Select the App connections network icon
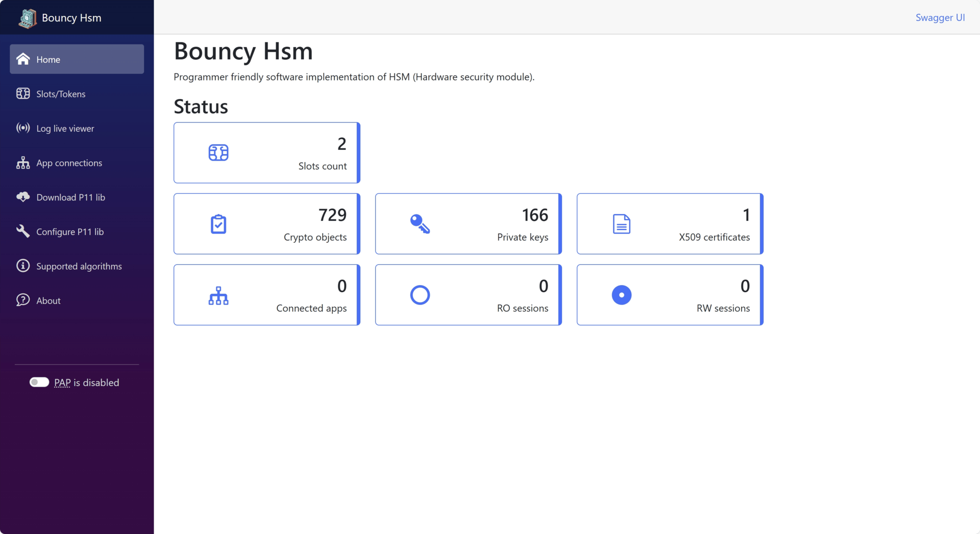The width and height of the screenshot is (980, 534). (23, 163)
